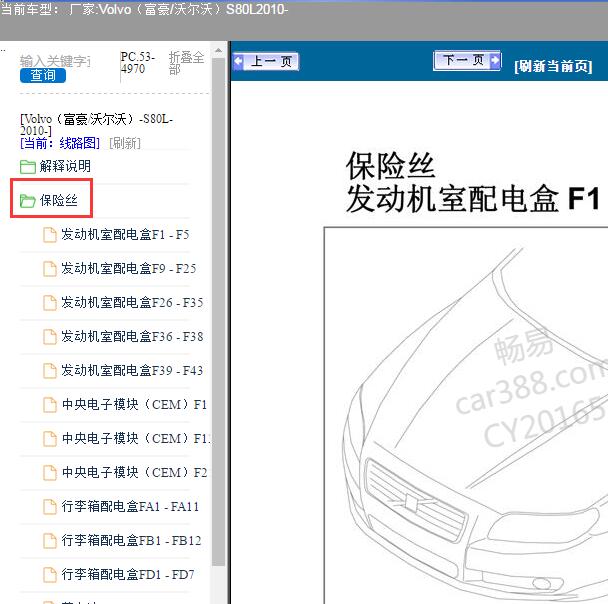This screenshot has height=604, width=608.
Task: Click document icon for 发动机室配电盒F1 - F5
Action: [50, 235]
